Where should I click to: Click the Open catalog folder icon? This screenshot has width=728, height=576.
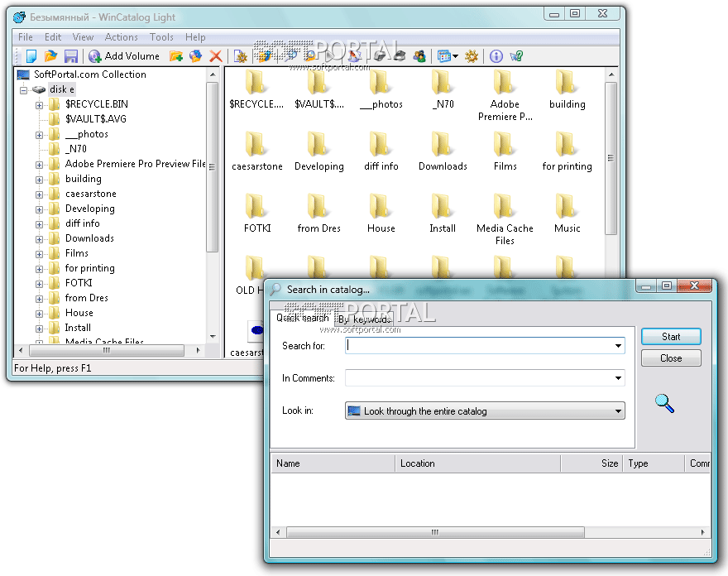(50, 56)
